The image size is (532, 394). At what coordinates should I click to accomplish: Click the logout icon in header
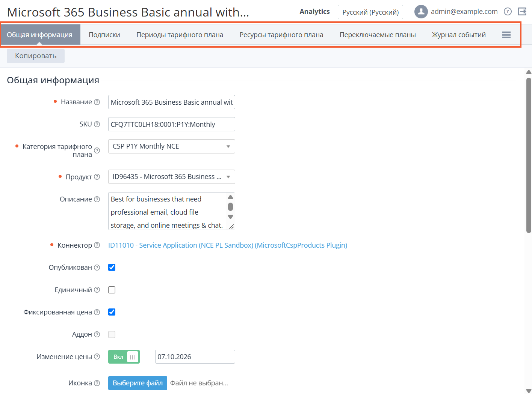(x=522, y=12)
